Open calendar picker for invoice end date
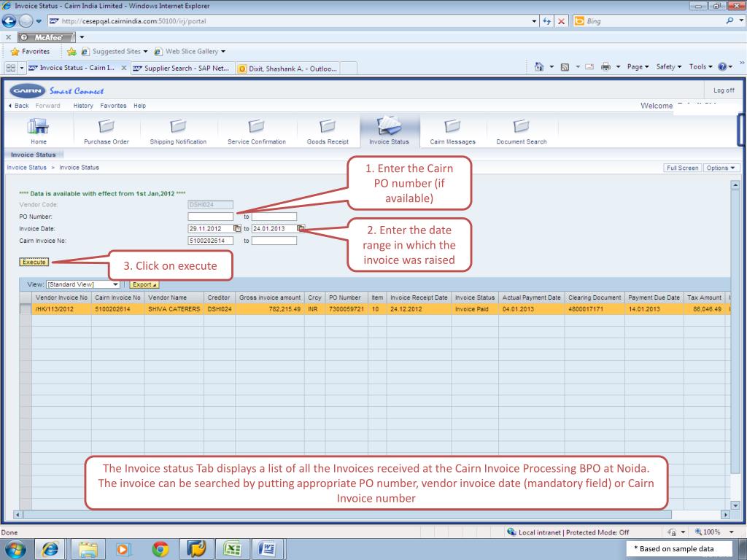Screen dimensions: 747x560 [301, 228]
